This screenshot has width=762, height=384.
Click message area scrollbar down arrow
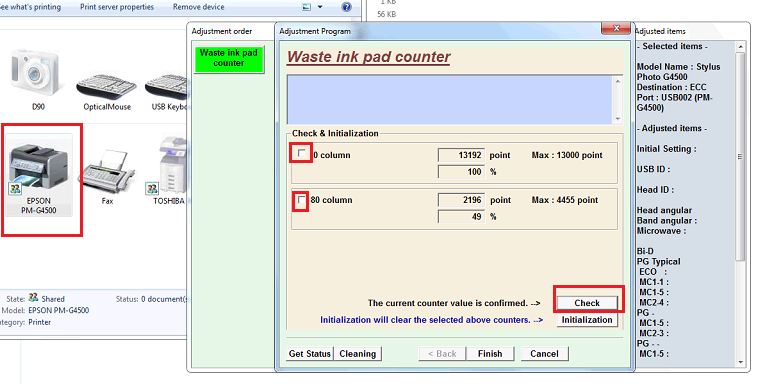[618, 119]
